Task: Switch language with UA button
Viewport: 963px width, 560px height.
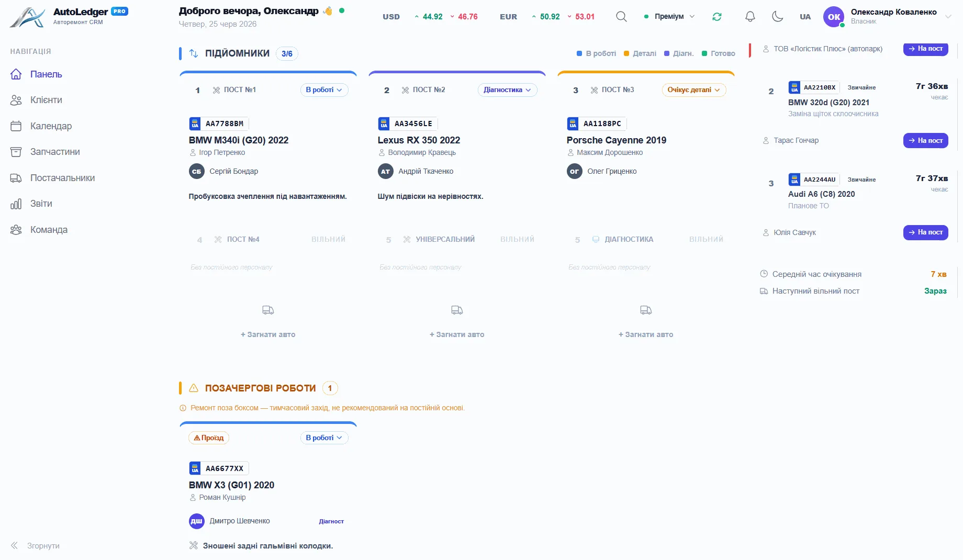Action: (805, 17)
